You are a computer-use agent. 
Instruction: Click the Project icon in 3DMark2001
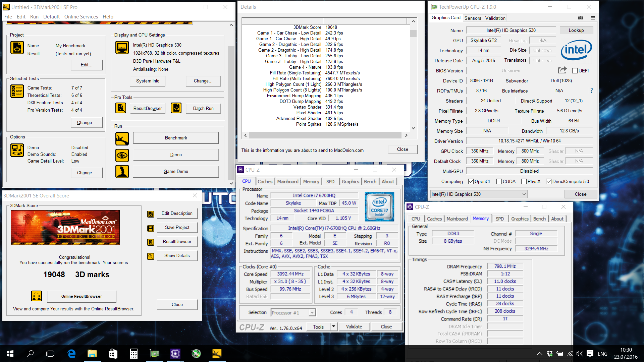17,48
